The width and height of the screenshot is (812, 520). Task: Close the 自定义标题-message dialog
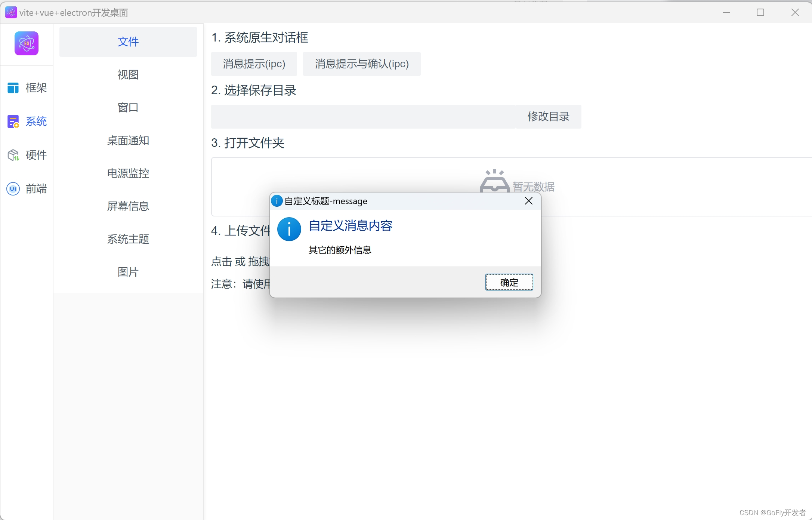[x=528, y=201]
